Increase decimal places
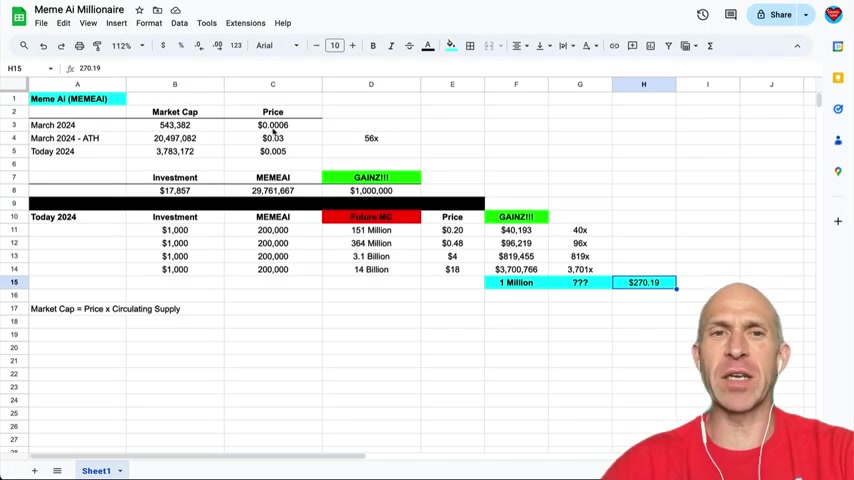 click(x=217, y=46)
